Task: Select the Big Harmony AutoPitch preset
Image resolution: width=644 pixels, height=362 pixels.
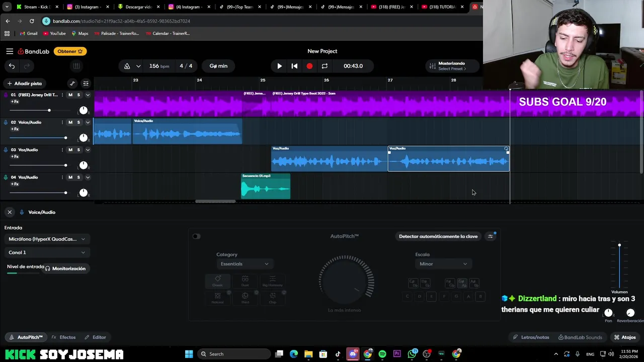Action: (x=272, y=281)
